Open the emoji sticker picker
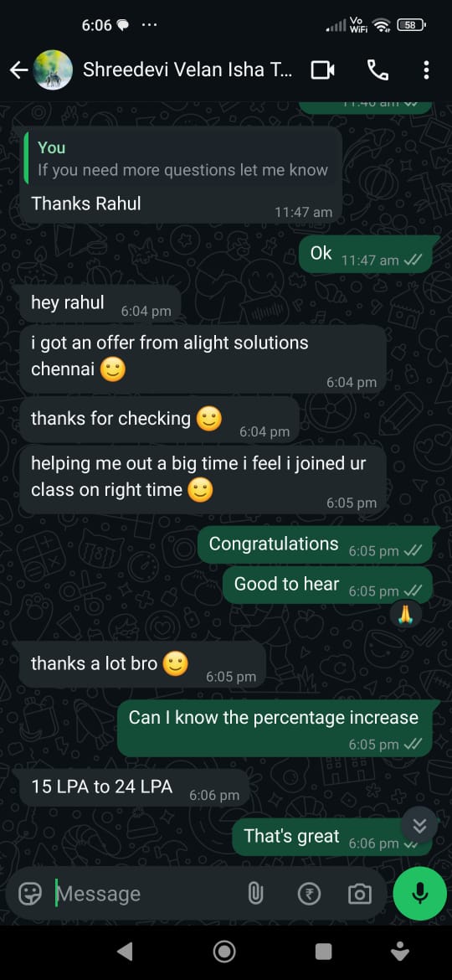The image size is (452, 980). pos(30,895)
